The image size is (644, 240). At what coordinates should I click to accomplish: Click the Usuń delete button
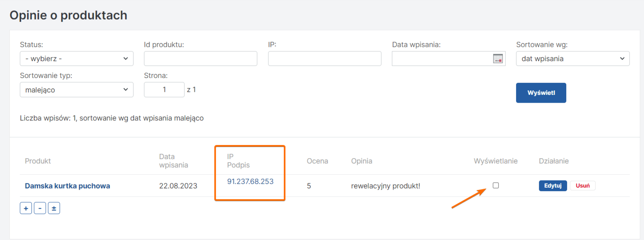tap(582, 186)
